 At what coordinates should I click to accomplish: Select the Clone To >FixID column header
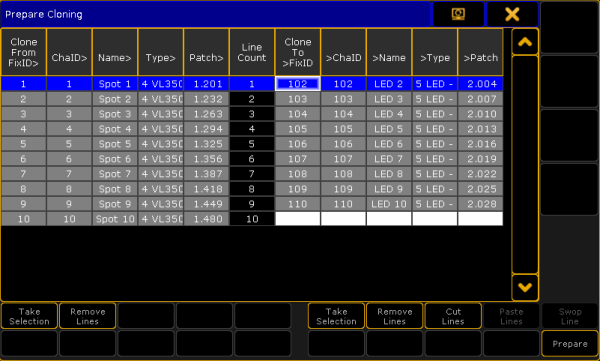click(x=298, y=52)
